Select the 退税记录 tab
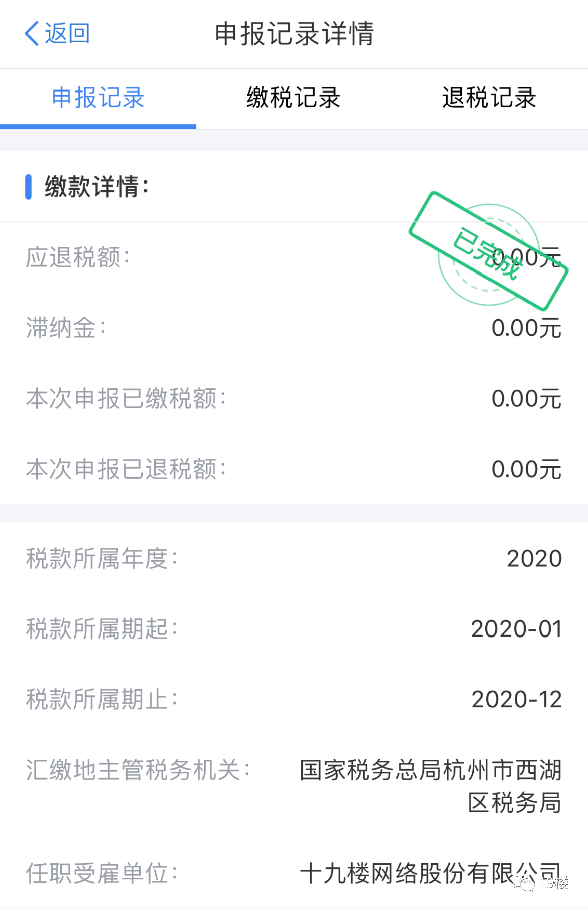This screenshot has height=909, width=588. 489,98
